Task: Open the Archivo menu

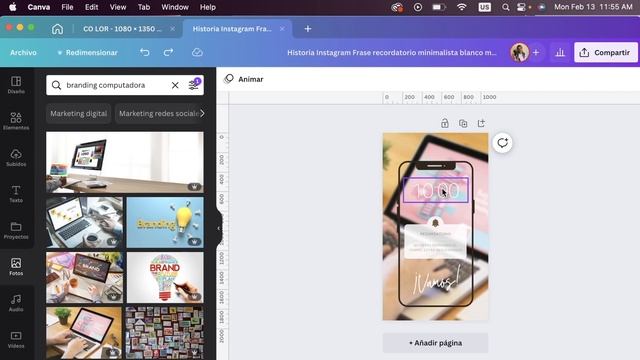Action: (23, 52)
